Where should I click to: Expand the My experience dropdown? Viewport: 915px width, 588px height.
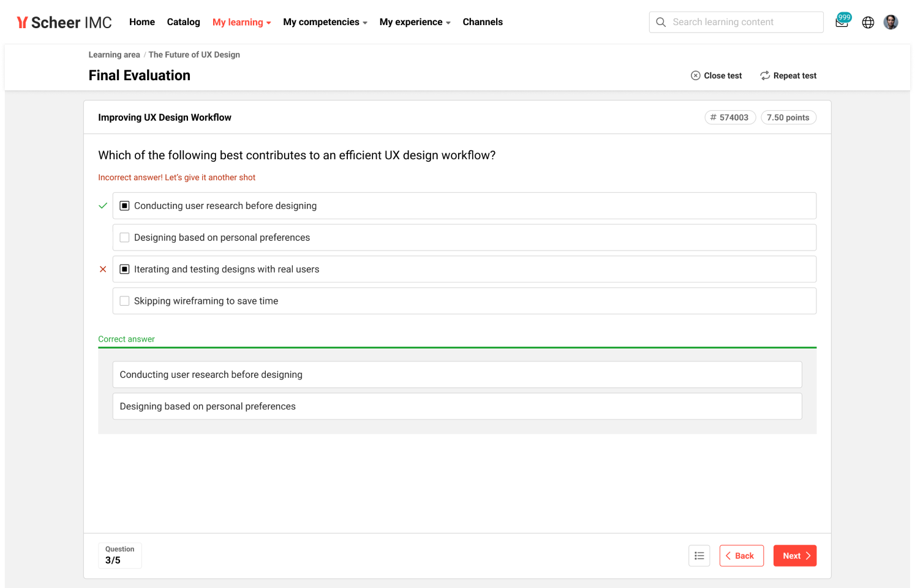415,22
